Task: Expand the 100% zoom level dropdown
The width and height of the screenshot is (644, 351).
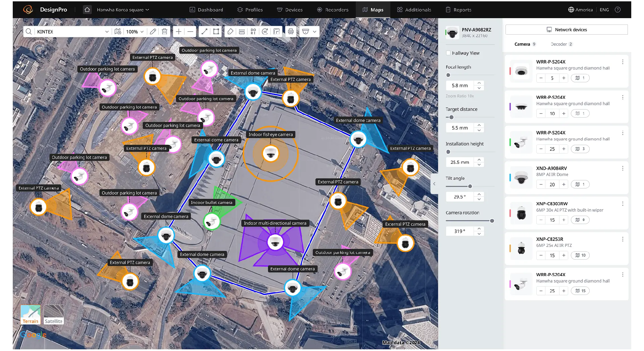Action: (135, 32)
